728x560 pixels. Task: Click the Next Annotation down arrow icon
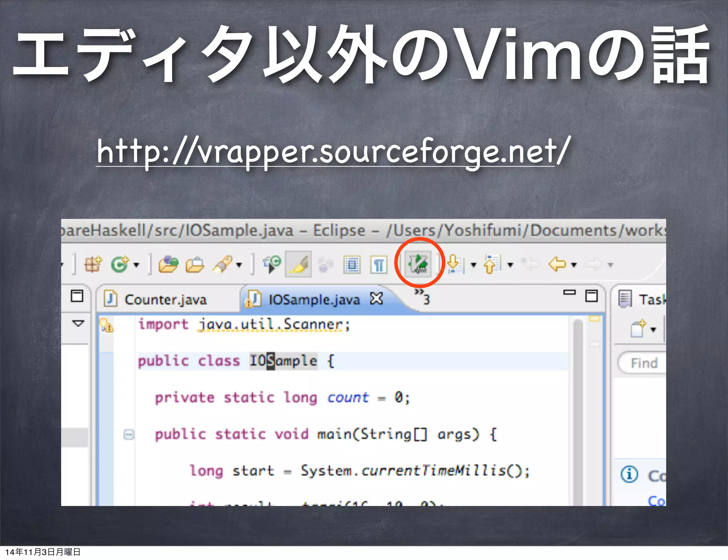(x=456, y=264)
